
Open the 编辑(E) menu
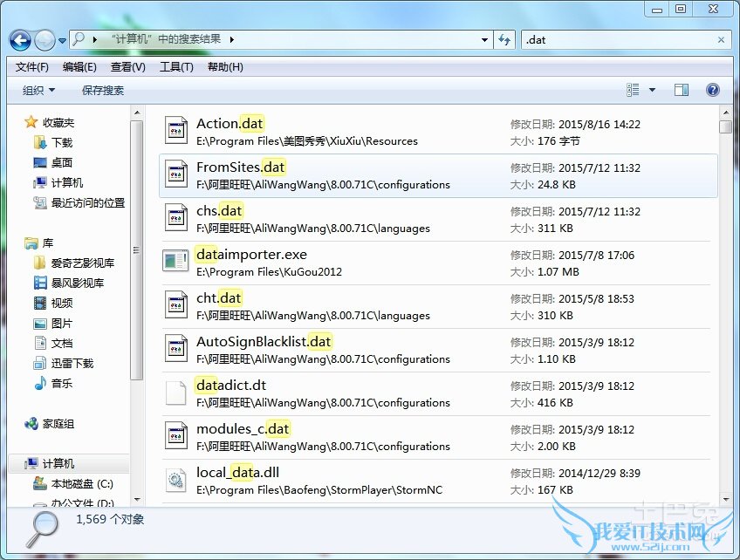pos(79,67)
